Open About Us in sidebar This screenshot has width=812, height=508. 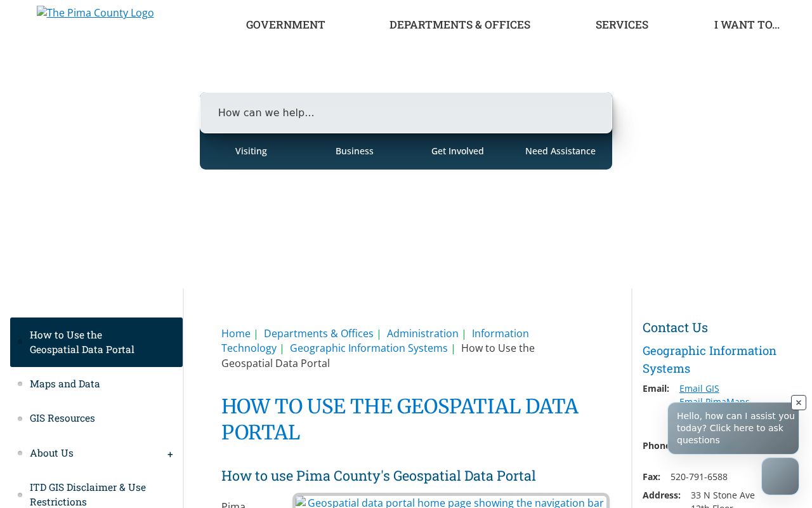pyautogui.click(x=51, y=453)
